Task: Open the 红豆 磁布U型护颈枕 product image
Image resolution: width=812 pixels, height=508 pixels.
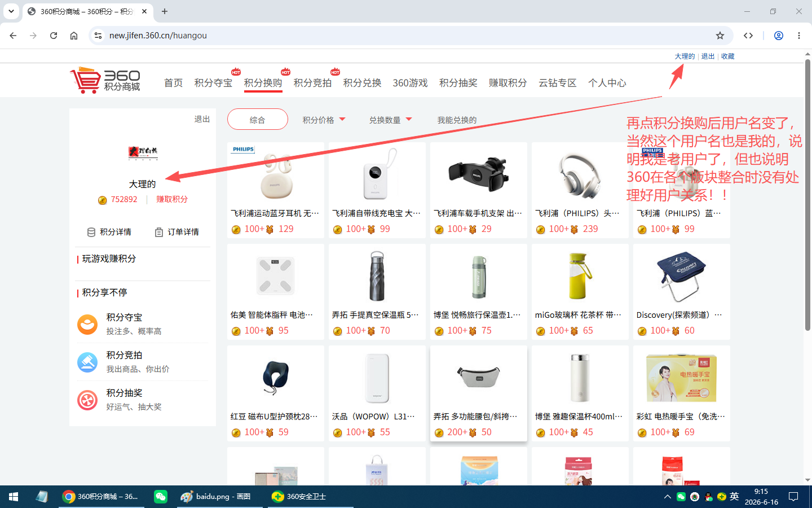Action: [x=276, y=378]
